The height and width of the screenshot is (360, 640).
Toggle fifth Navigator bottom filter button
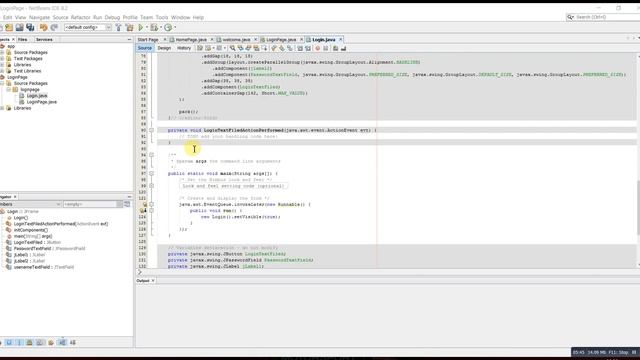coord(51,342)
